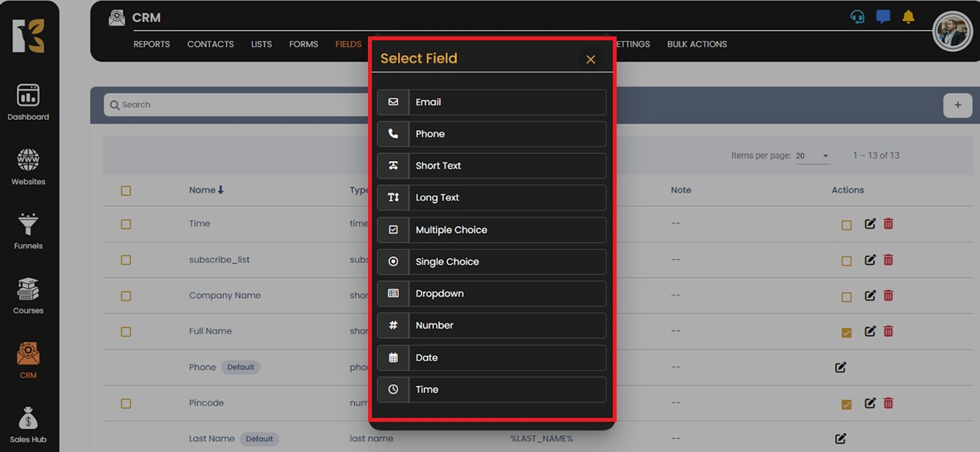Open the Items per page dropdown
Viewport: 980px width, 452px height.
pyautogui.click(x=813, y=156)
